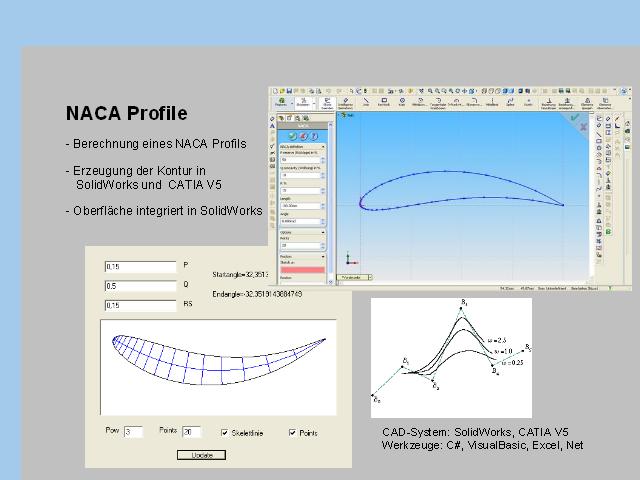
Task: Click the airfoil preview drawing
Action: [218, 367]
